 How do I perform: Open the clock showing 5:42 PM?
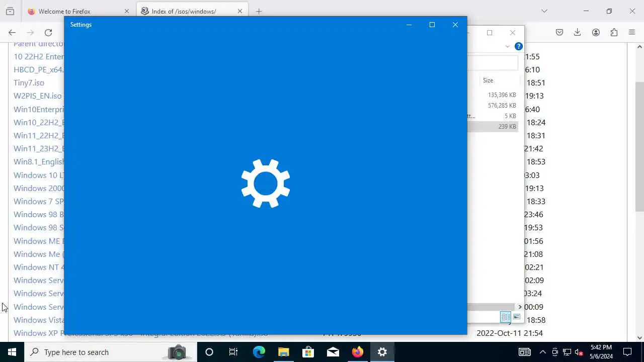pyautogui.click(x=601, y=352)
